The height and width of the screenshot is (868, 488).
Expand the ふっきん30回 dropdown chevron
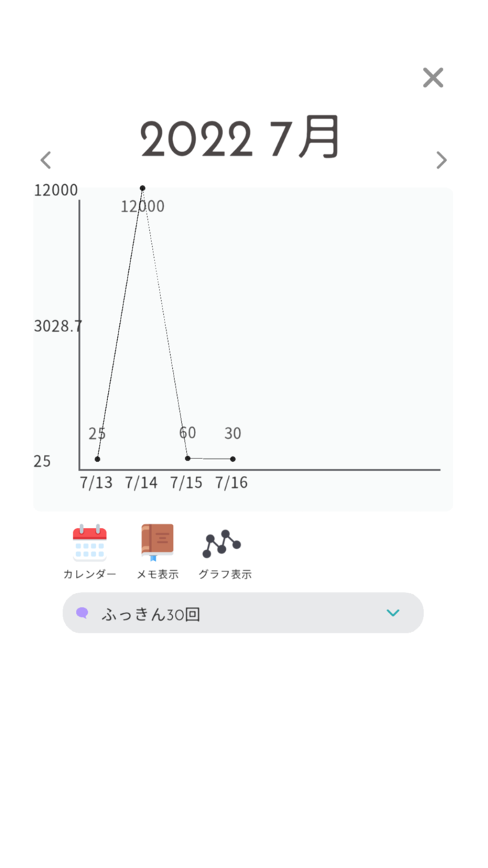click(392, 613)
